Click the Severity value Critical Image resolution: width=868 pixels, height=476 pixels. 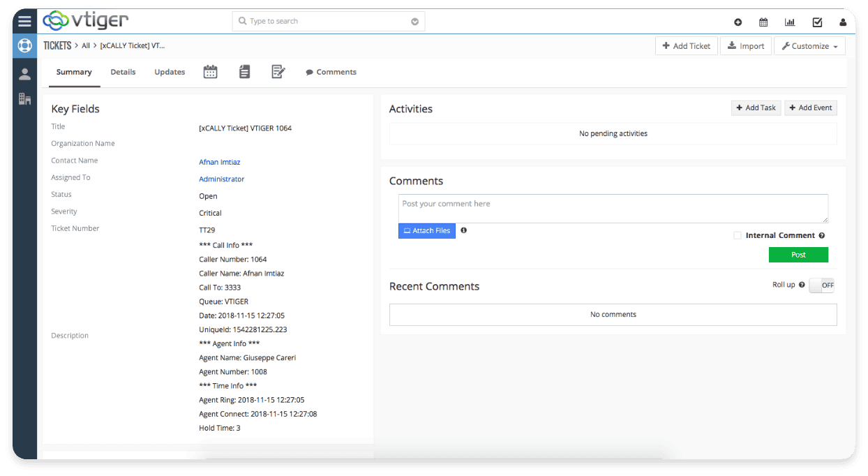click(210, 214)
